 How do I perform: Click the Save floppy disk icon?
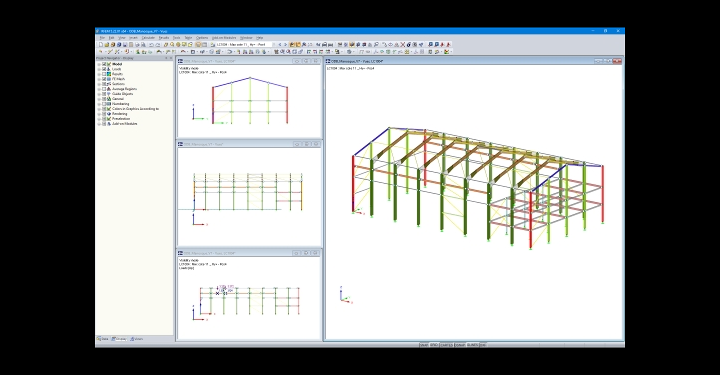coord(125,45)
